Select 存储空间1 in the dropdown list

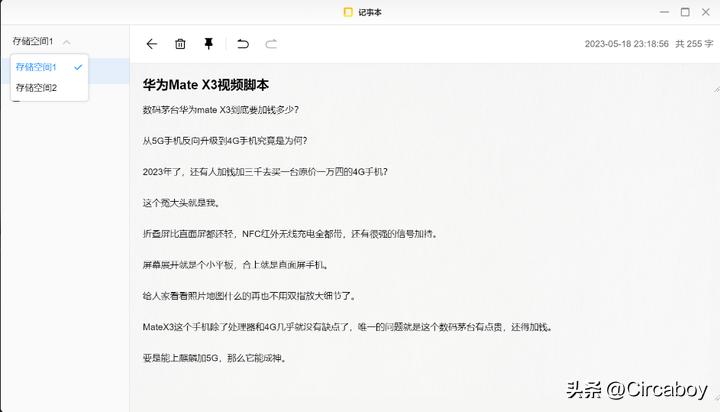[49, 67]
